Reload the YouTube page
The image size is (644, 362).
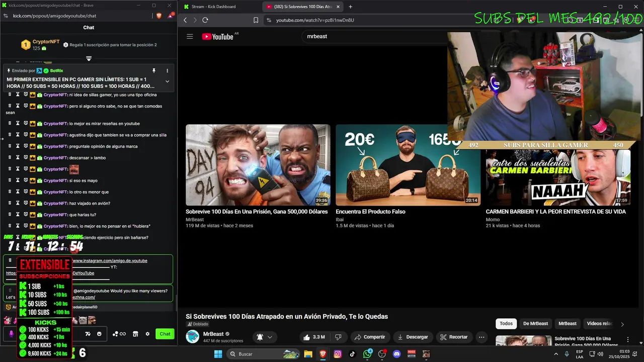click(205, 20)
